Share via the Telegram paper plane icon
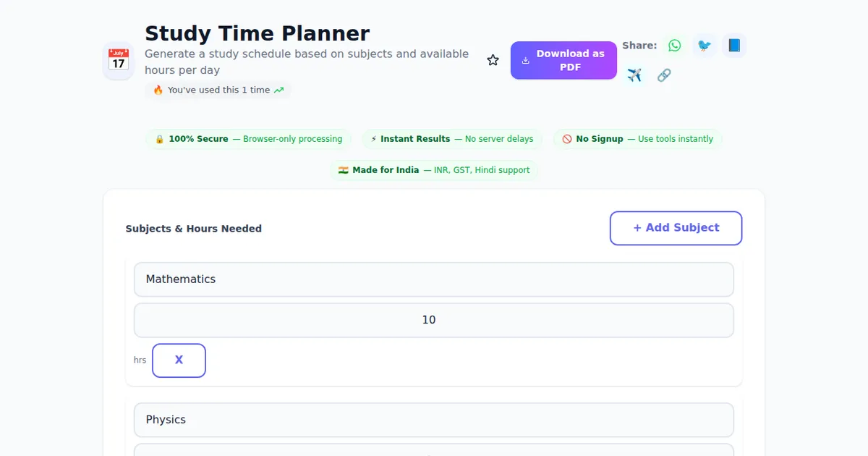 click(x=634, y=75)
